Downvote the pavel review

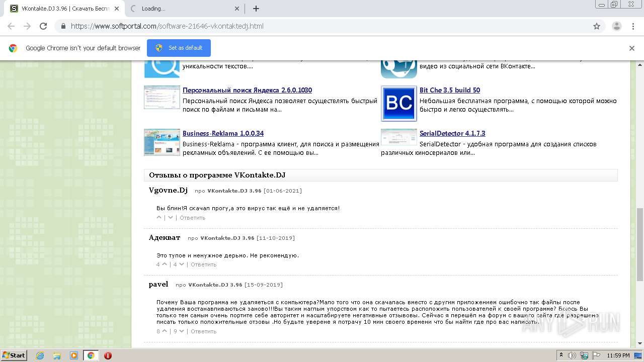point(181,331)
